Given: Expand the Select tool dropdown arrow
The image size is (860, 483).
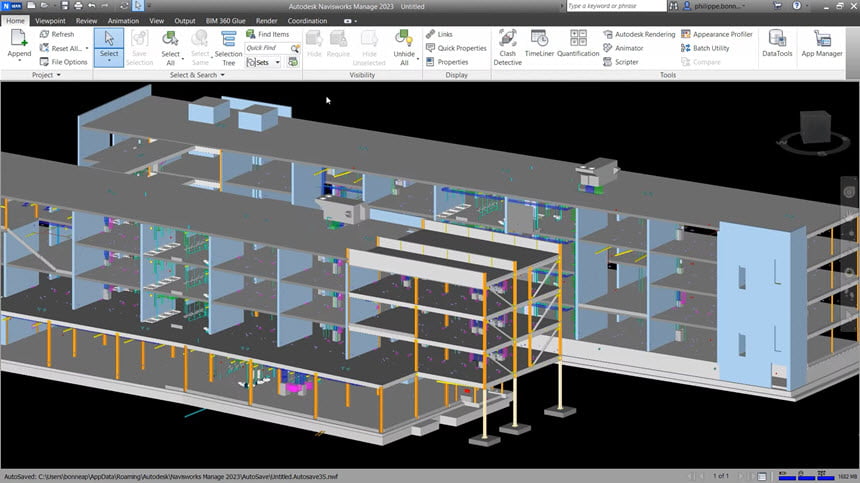Looking at the screenshot, I should click(x=109, y=61).
